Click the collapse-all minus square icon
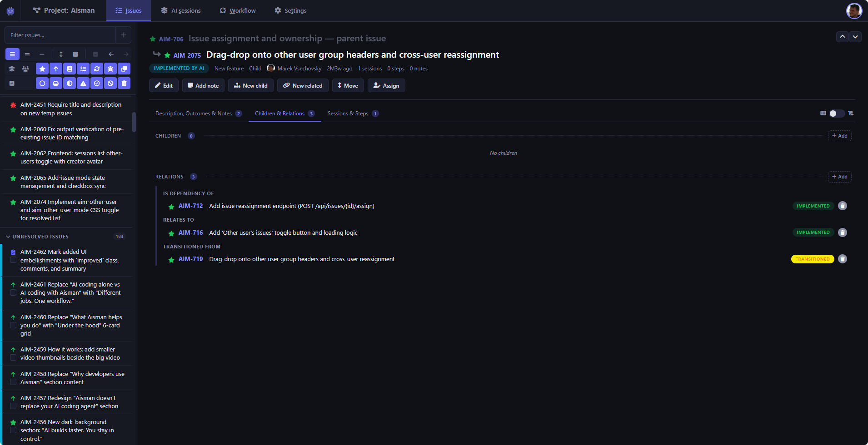The image size is (868, 445). click(95, 54)
